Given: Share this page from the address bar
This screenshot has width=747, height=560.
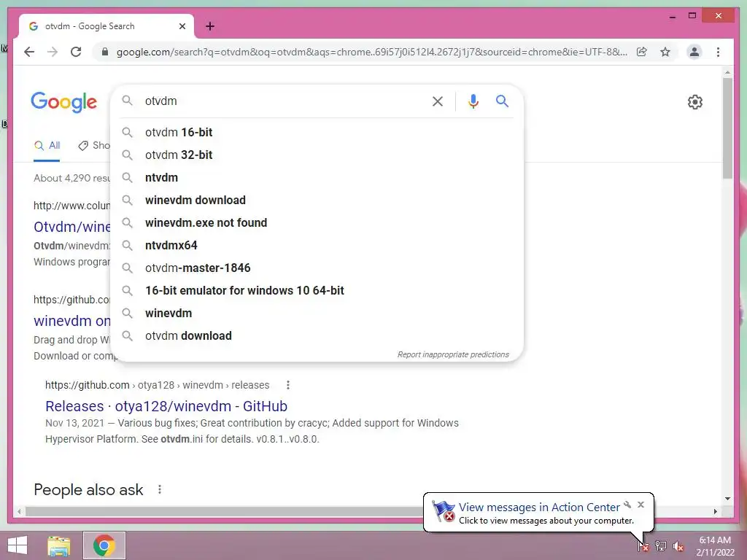Looking at the screenshot, I should click(x=642, y=52).
